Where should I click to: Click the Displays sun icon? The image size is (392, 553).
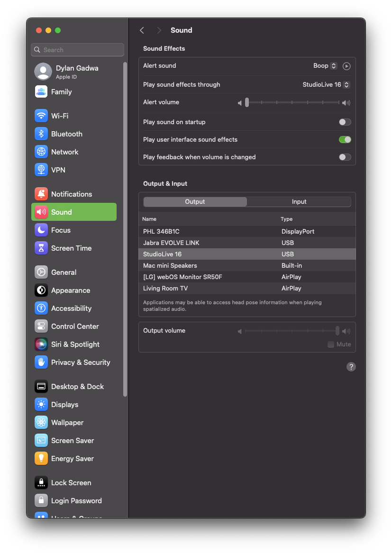click(41, 404)
